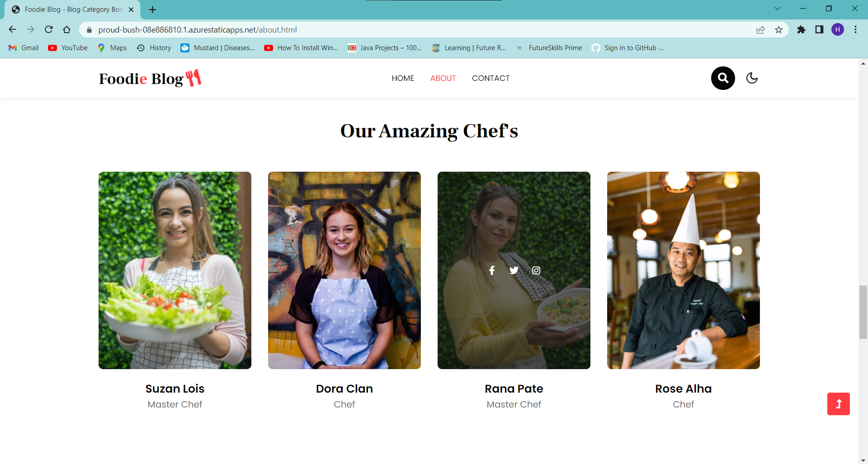868x464 pixels.
Task: Open the browser Extensions puzzle icon
Action: click(801, 30)
